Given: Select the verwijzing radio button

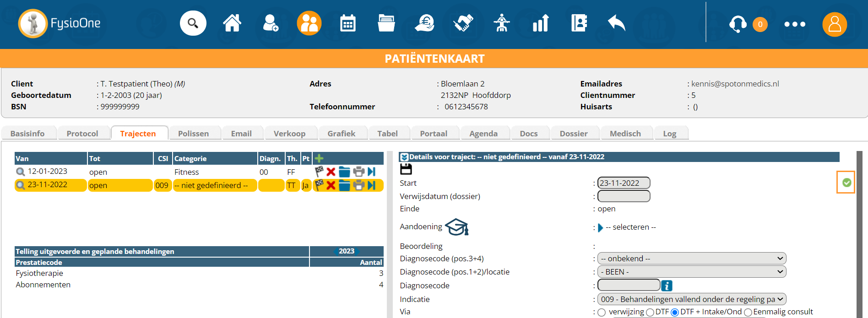Looking at the screenshot, I should tap(602, 313).
